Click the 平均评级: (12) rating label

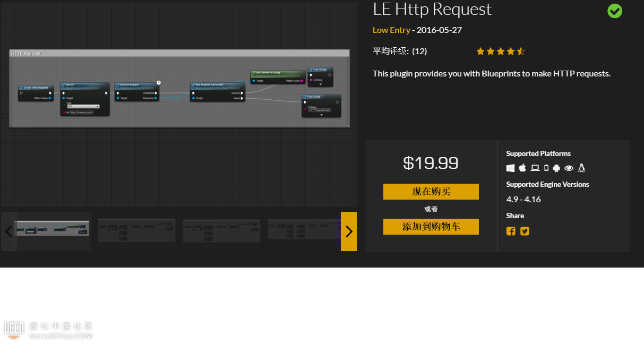point(400,51)
